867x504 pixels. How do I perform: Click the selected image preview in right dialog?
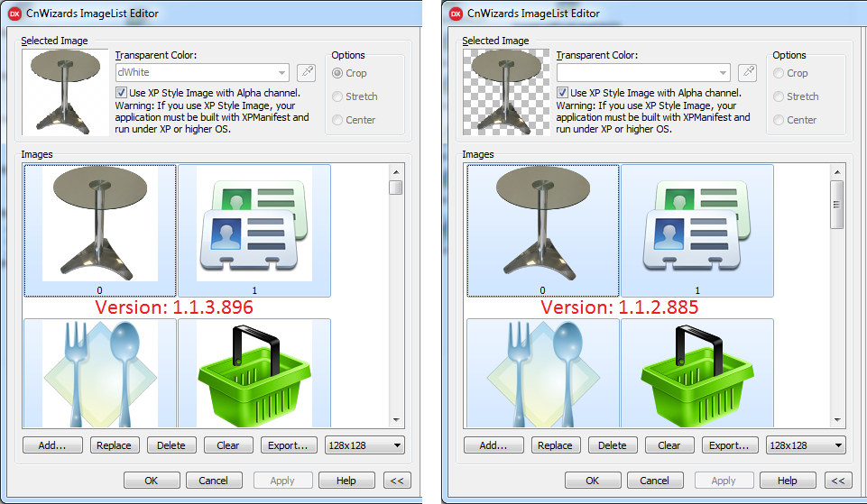click(x=505, y=92)
